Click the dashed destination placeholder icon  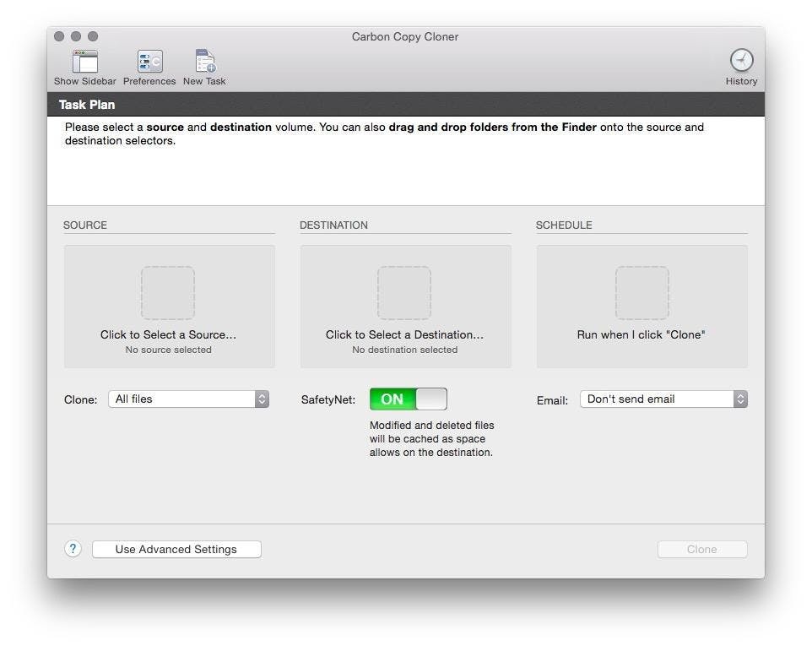[404, 293]
